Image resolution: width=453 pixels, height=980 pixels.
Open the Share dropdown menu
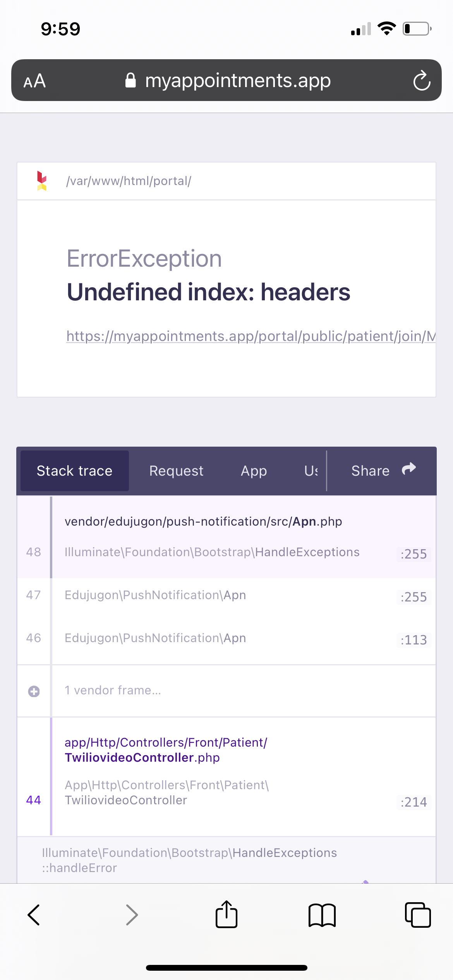click(x=383, y=471)
